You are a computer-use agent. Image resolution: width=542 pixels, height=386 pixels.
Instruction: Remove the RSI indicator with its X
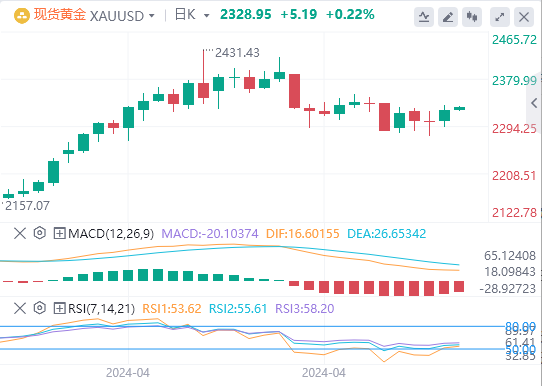click(20, 308)
